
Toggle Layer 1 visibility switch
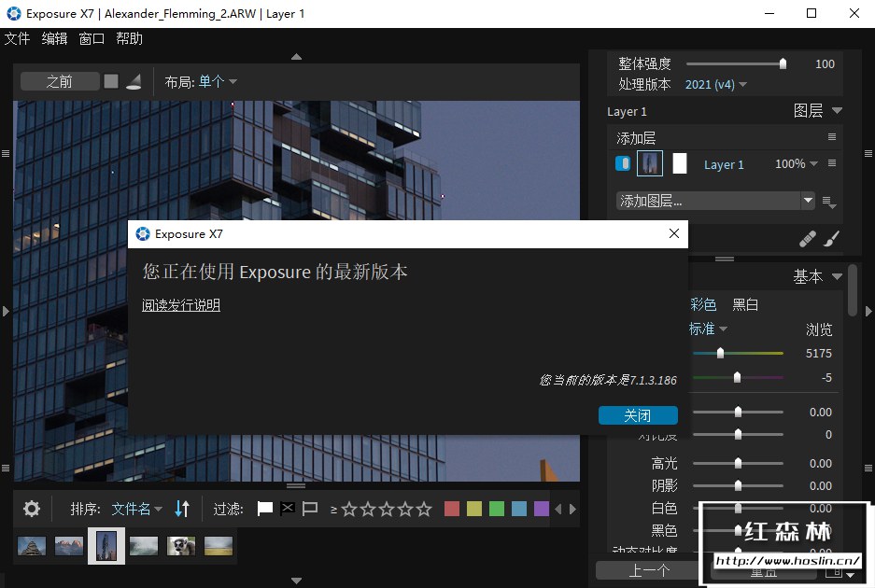623,163
